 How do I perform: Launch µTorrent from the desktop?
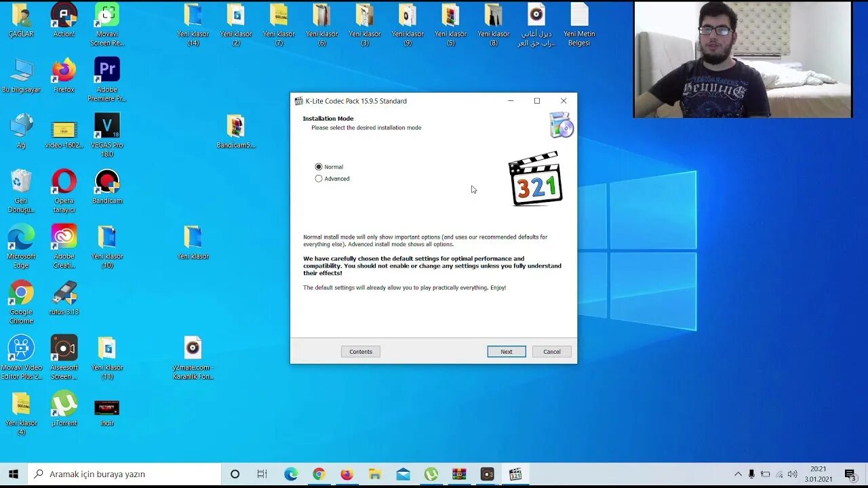(64, 409)
